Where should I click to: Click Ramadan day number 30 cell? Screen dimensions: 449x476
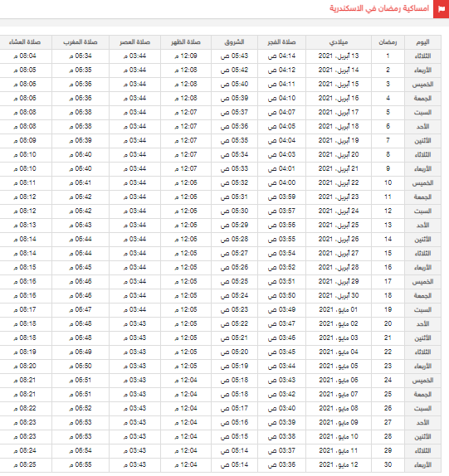pyautogui.click(x=388, y=464)
